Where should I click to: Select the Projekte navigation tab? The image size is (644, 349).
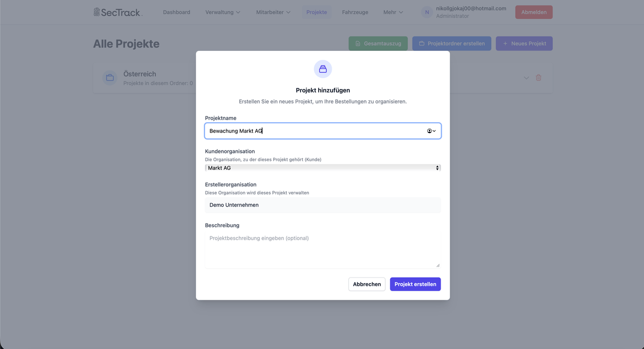tap(317, 12)
